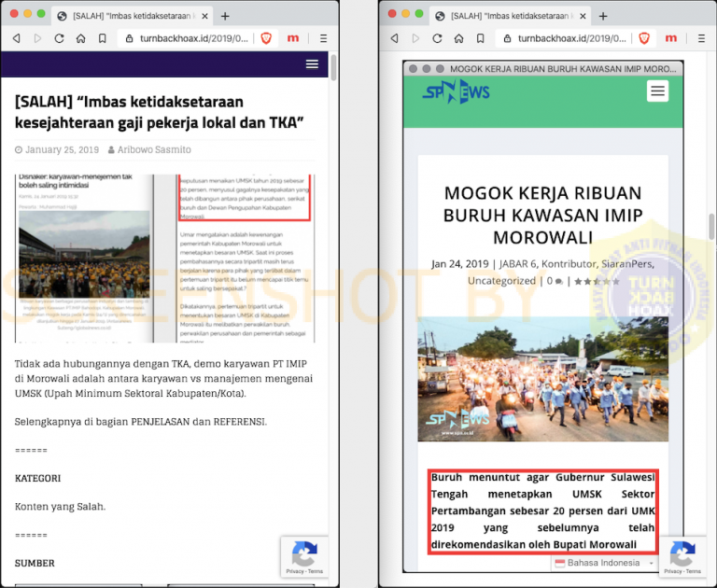Click the comment count icon beside 0
This screenshot has width=717, height=588.
[x=559, y=281]
